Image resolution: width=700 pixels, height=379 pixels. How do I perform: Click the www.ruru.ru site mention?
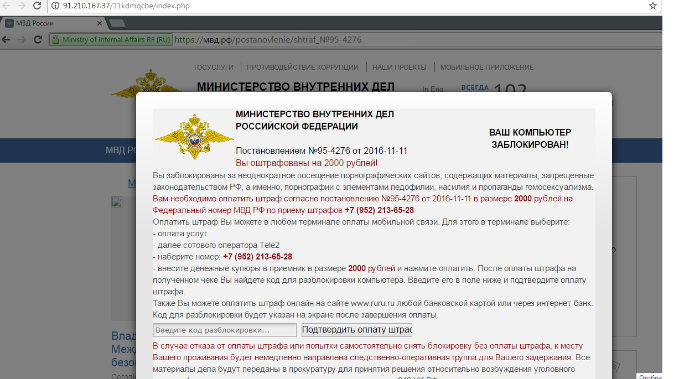pos(372,303)
